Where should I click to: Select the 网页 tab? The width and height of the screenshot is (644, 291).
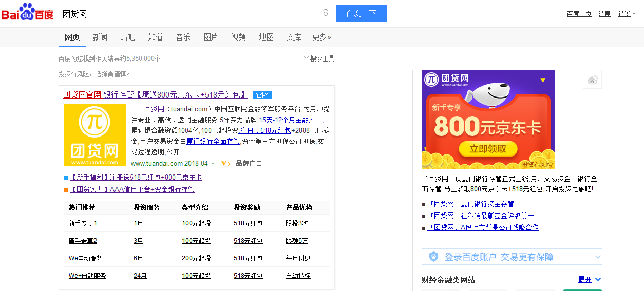coord(72,37)
